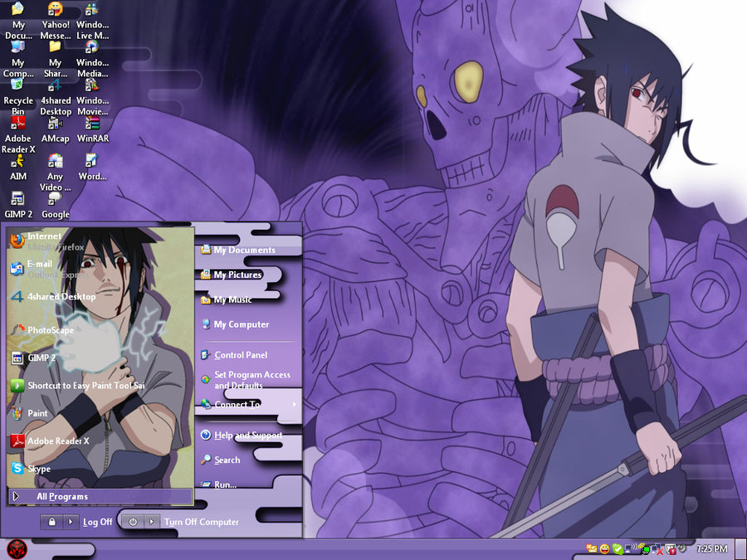The image size is (747, 560).
Task: Launch Mozilla Firefox from Start menu Internet entry
Action: [47, 241]
